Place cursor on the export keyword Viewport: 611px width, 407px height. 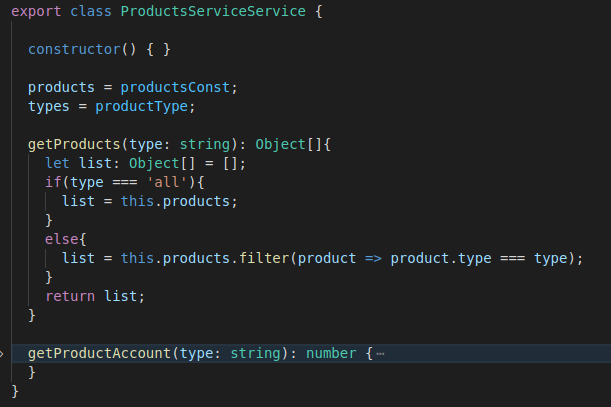tap(36, 11)
